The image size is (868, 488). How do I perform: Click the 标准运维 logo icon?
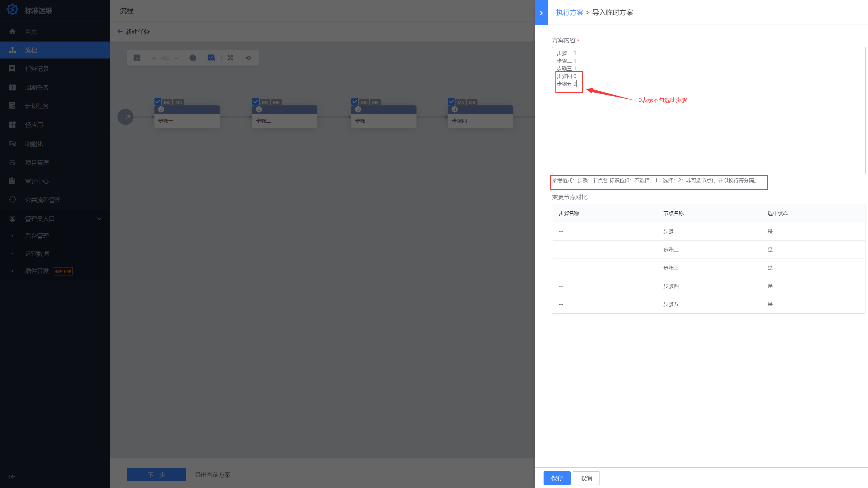[12, 10]
